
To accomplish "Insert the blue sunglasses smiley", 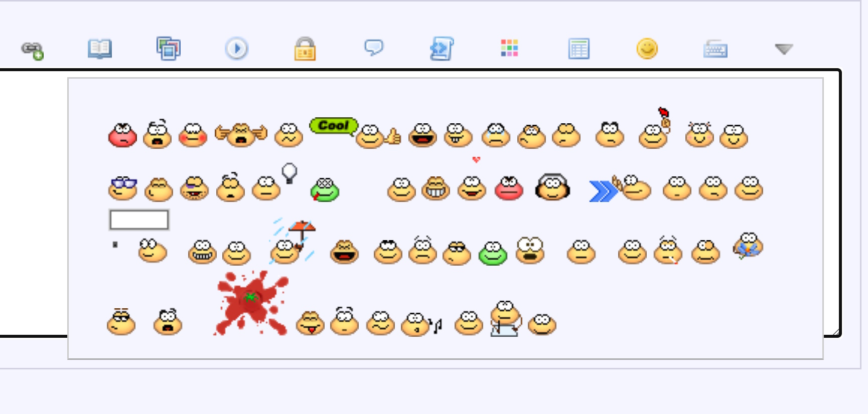I will pos(123,188).
